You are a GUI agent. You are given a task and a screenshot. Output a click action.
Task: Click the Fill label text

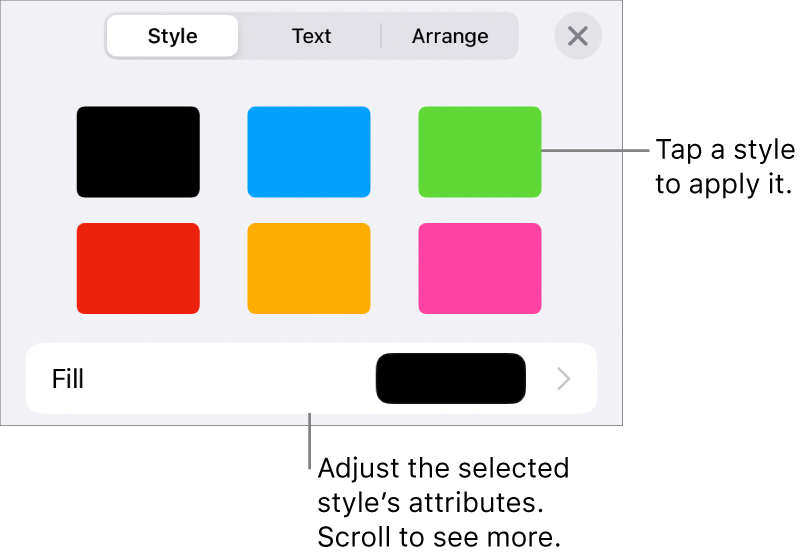click(67, 379)
